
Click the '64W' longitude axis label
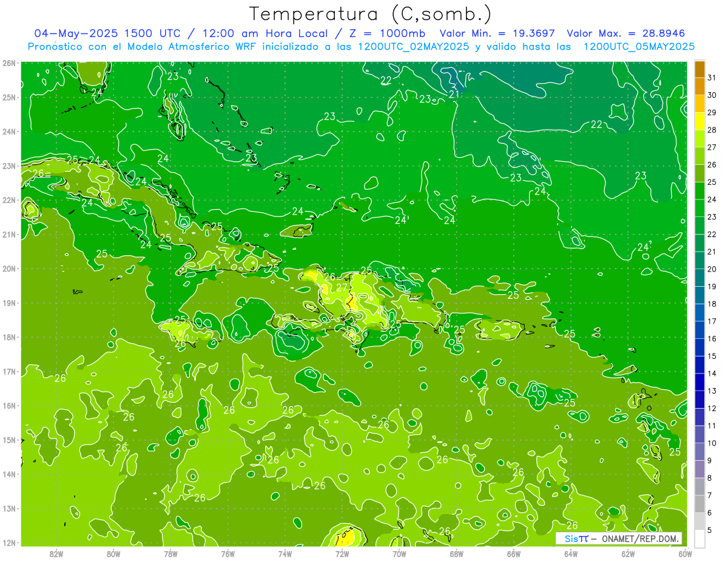point(571,553)
